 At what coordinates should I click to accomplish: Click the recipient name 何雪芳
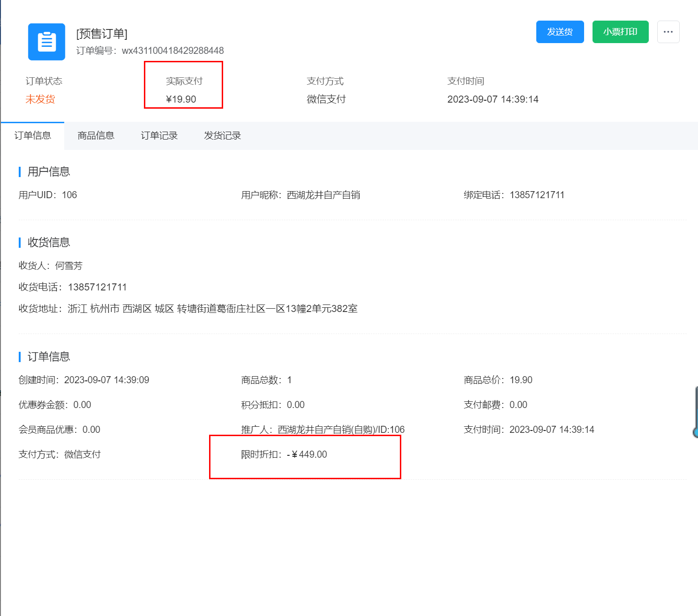click(x=69, y=266)
